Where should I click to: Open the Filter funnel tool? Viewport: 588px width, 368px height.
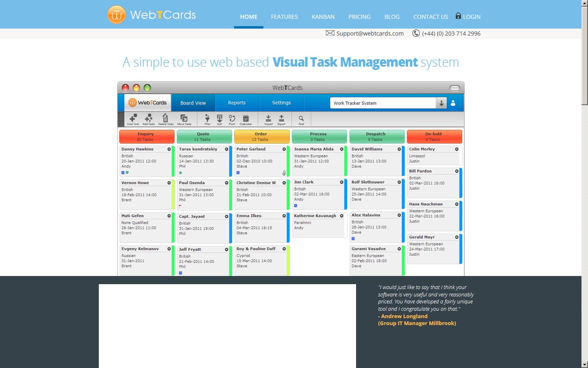207,119
